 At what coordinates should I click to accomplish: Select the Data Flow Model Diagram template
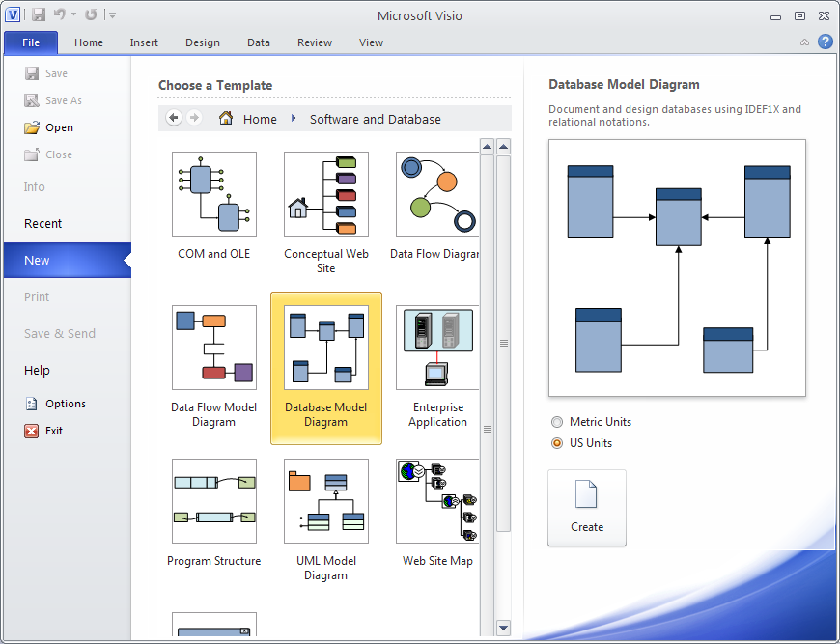tap(213, 368)
